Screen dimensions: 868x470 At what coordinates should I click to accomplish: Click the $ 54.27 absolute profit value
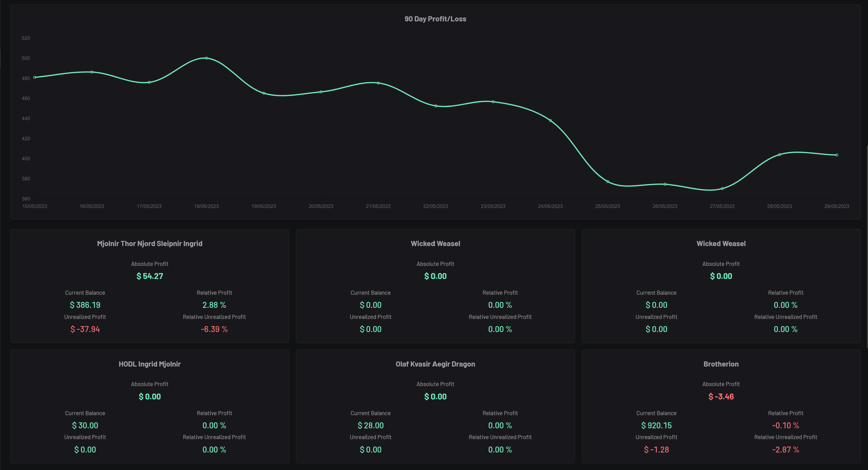point(150,276)
